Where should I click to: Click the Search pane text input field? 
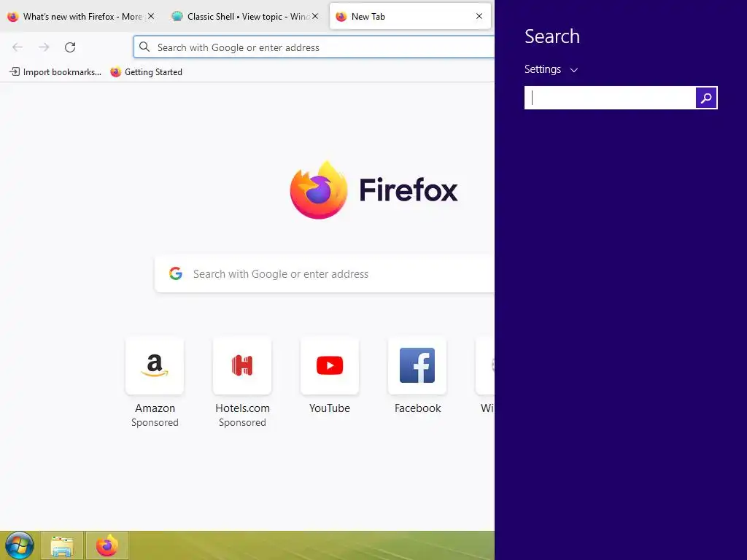click(x=610, y=98)
